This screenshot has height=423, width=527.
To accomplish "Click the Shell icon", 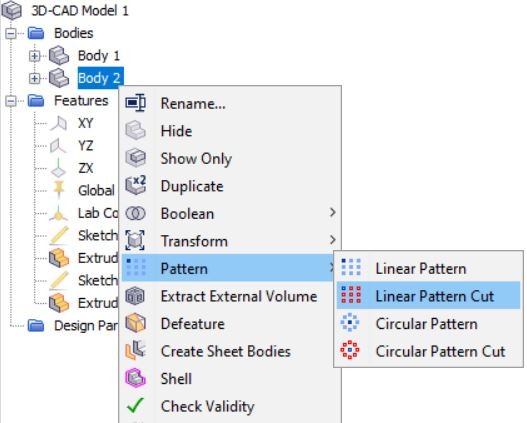I will point(135,378).
